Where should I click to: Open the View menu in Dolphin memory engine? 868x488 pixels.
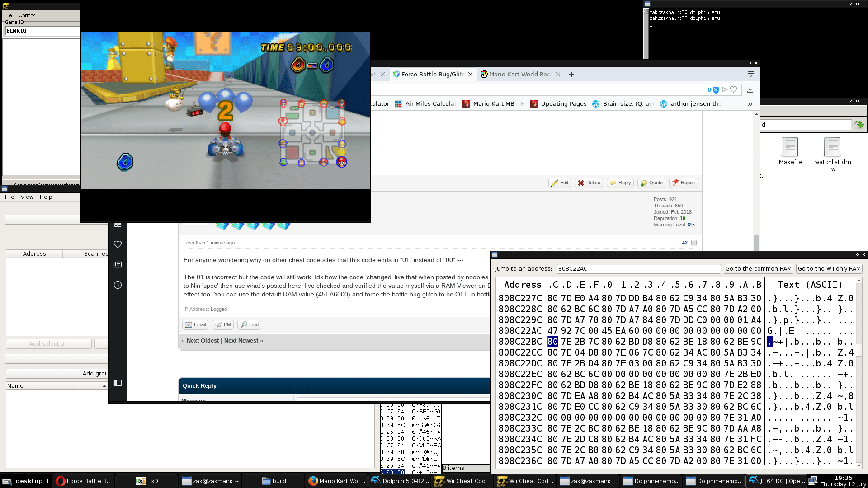27,197
